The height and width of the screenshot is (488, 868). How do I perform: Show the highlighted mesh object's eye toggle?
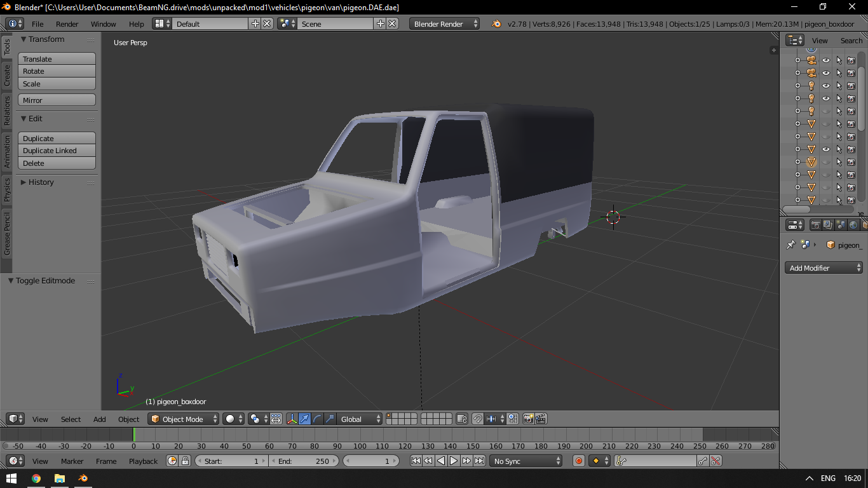point(826,162)
